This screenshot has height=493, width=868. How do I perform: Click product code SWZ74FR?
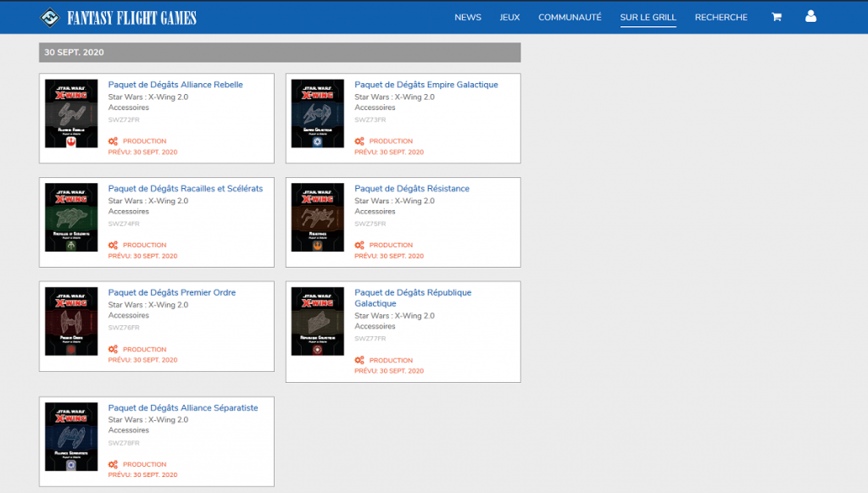(x=124, y=224)
